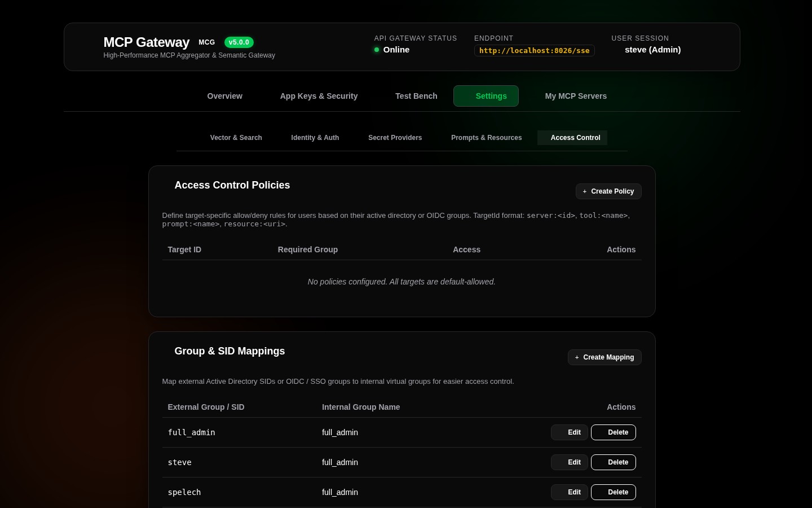
Task: Click the Access Control Policies heading
Action: coord(232,185)
